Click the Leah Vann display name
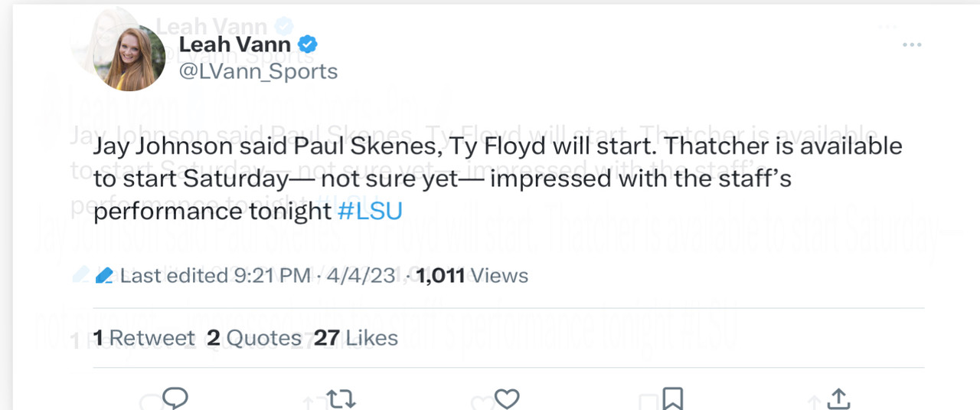The image size is (980, 410). coord(234,44)
